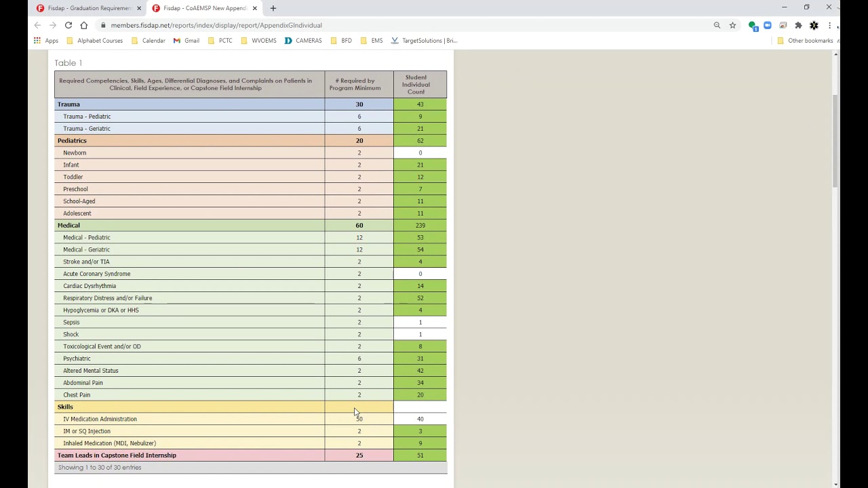Go back to previous page
This screenshot has width=868, height=488.
pos(37,25)
